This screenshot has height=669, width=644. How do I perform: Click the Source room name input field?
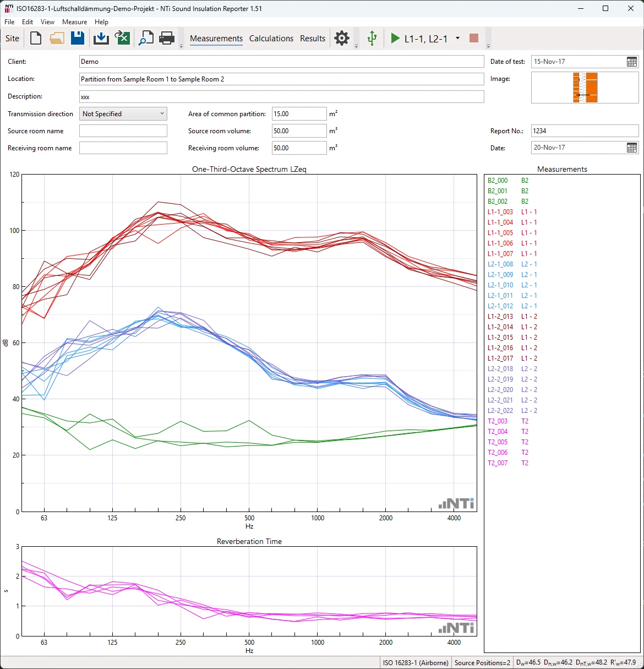point(123,131)
